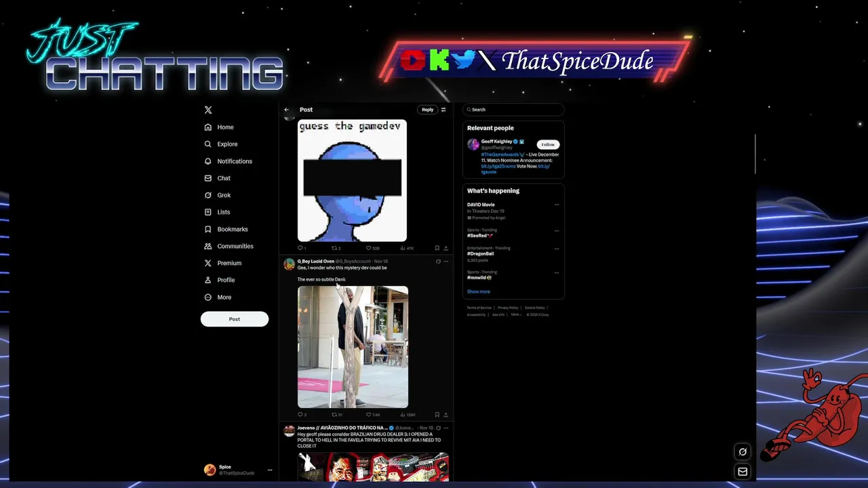Open the reply sort filter icon
Screen dimensions: 868x488
coord(443,110)
